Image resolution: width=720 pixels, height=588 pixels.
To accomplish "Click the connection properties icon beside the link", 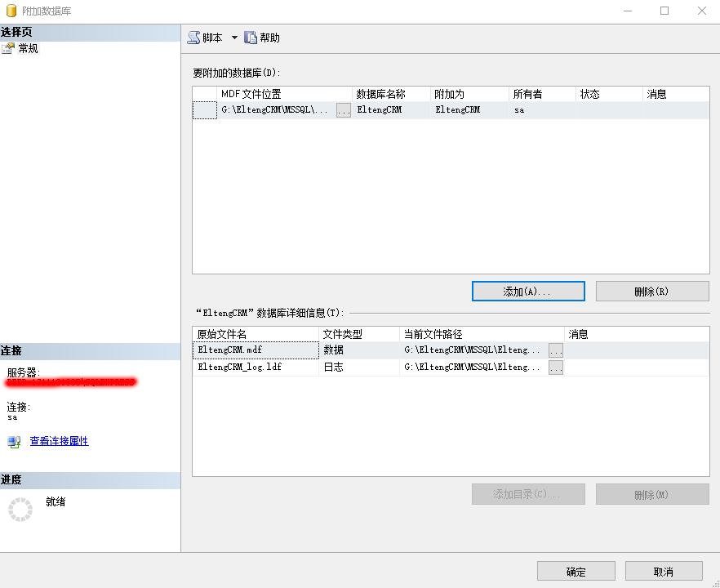I will [14, 442].
